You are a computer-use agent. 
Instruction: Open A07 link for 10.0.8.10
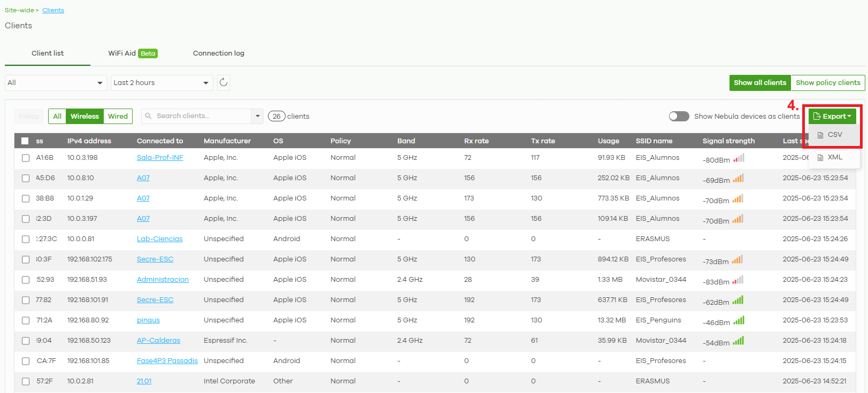(x=143, y=178)
